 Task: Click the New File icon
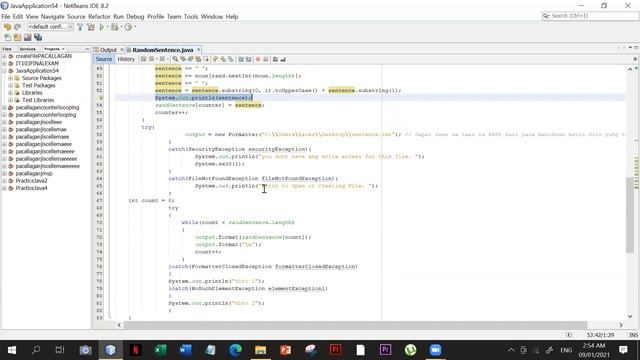click(8, 38)
